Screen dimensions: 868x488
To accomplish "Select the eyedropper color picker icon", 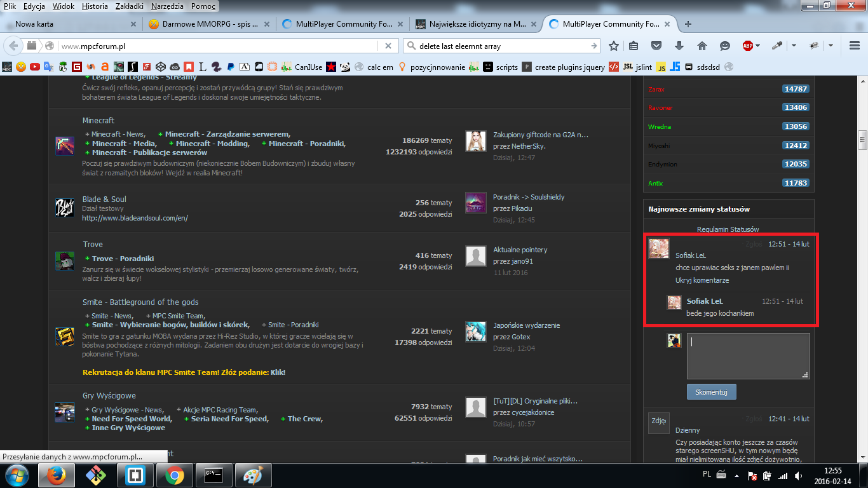I will click(x=776, y=46).
